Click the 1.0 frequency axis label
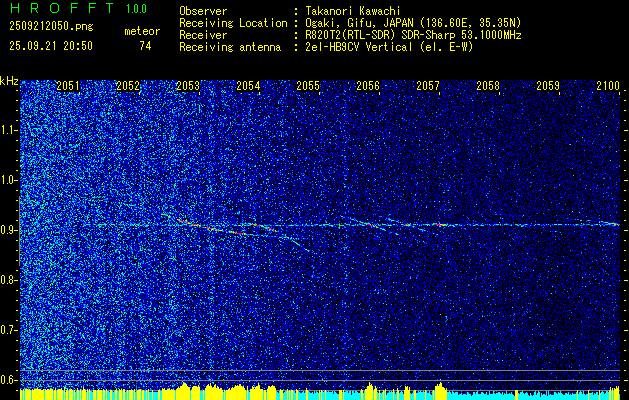The width and height of the screenshot is (629, 400). (x=8, y=180)
